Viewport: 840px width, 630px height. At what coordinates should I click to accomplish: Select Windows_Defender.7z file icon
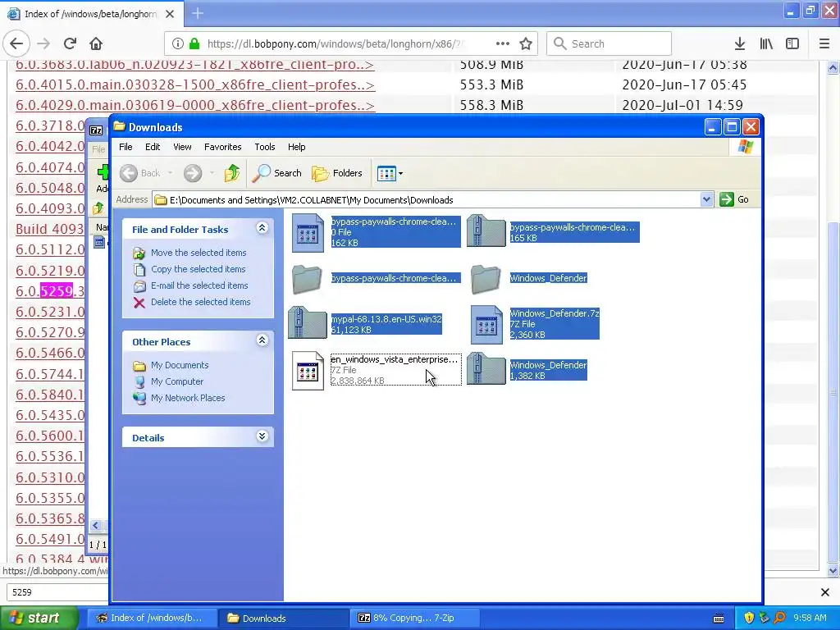point(486,324)
